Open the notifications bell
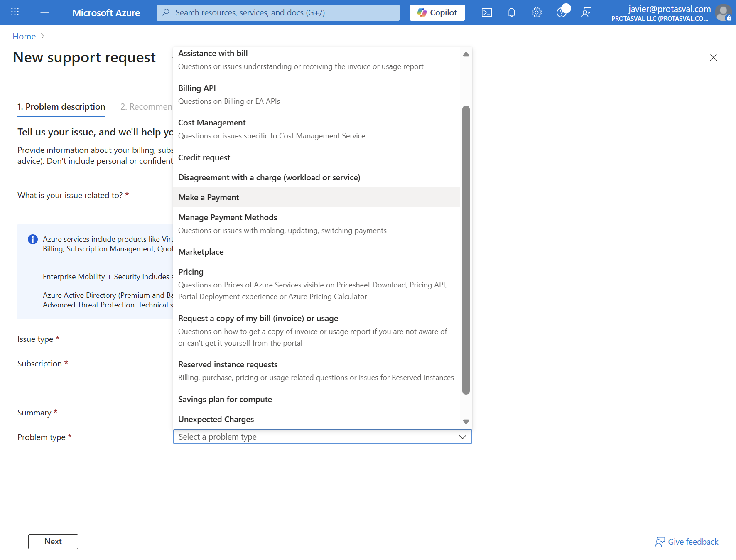Screen dimensions: 736x560 [x=512, y=12]
